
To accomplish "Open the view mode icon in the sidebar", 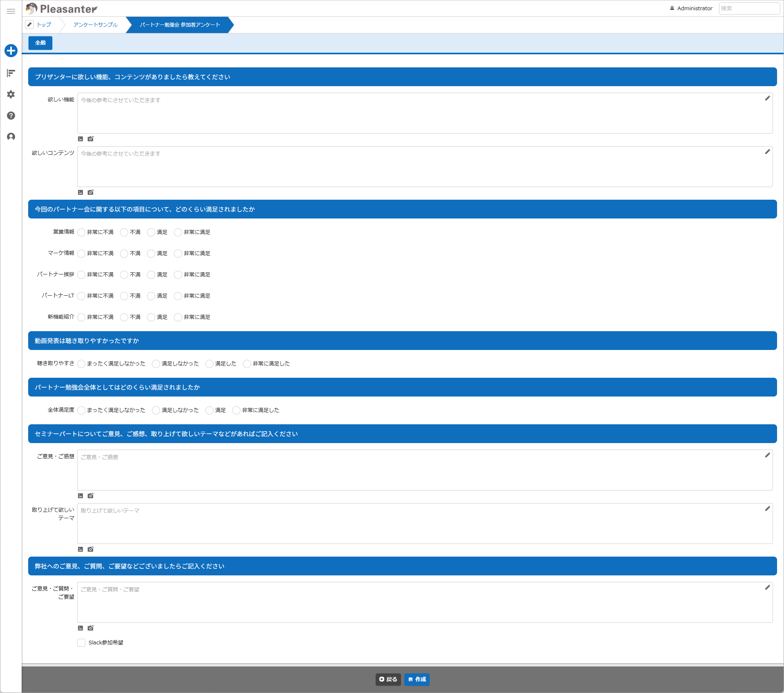I will point(11,73).
